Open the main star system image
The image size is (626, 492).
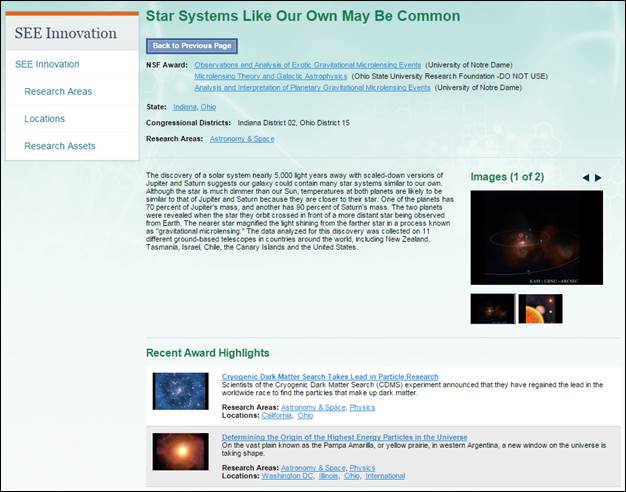(x=536, y=237)
